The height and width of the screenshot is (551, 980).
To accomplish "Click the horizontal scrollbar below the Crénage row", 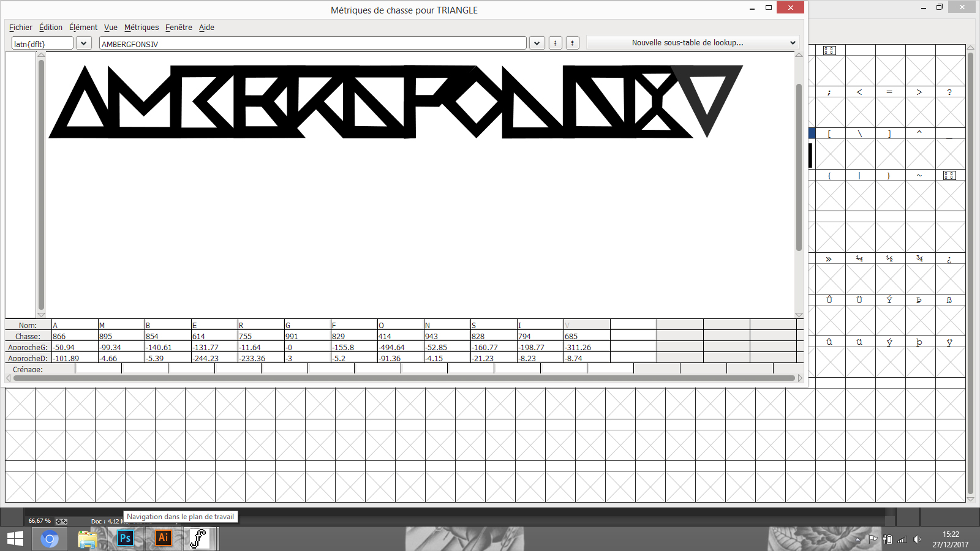I will 404,378.
